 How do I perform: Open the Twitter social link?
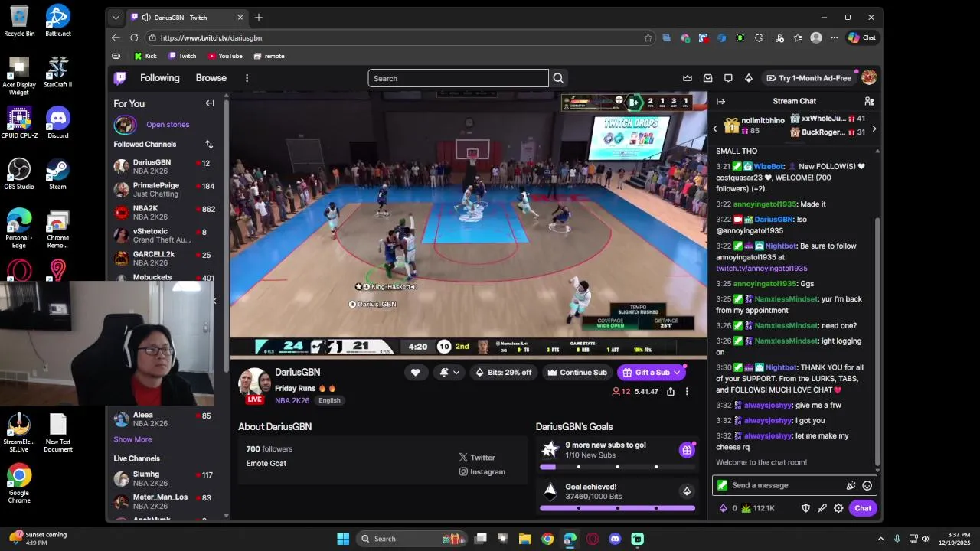[x=477, y=458]
